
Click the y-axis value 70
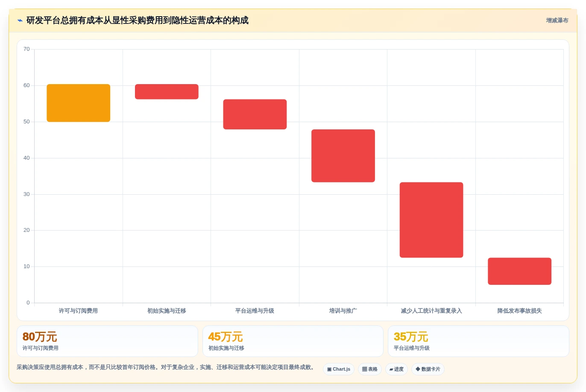[26, 49]
